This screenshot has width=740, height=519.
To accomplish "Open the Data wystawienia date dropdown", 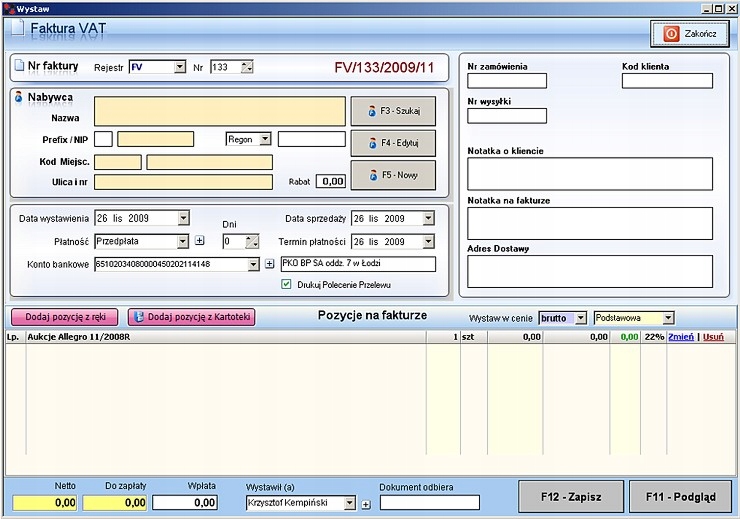I will pos(182,218).
